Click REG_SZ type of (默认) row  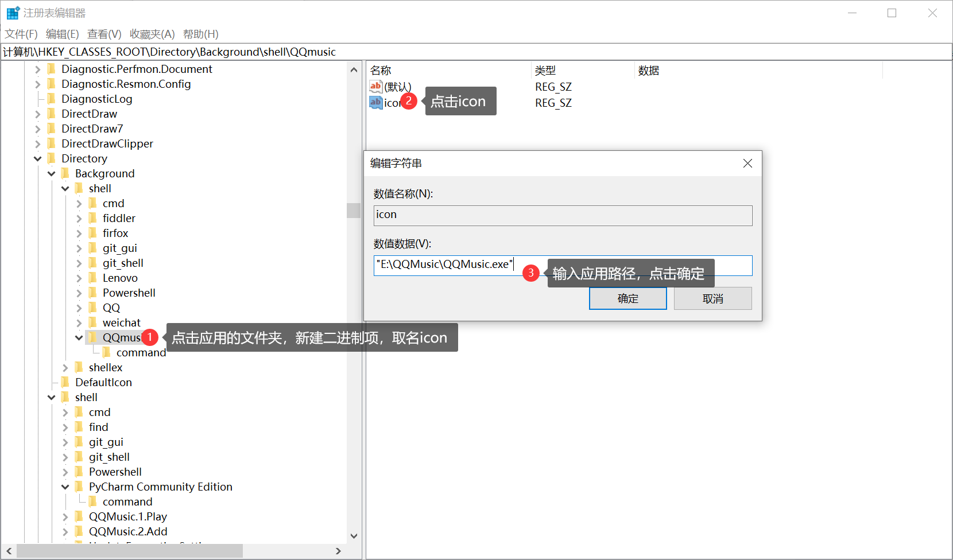553,87
